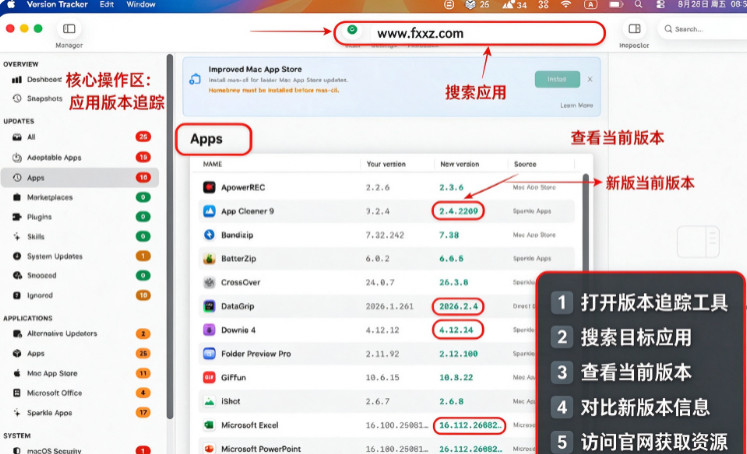Open the Window menu

click(x=141, y=4)
